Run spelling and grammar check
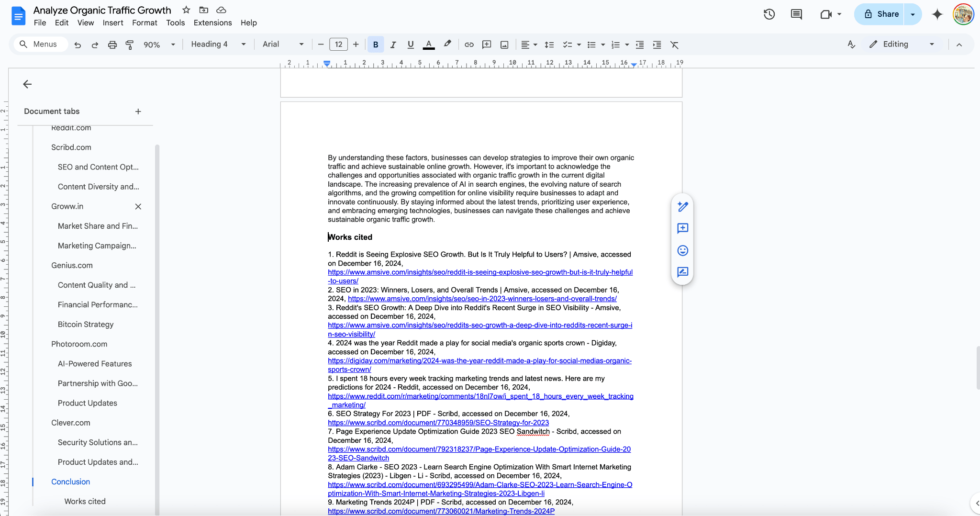This screenshot has height=516, width=980. [x=851, y=44]
